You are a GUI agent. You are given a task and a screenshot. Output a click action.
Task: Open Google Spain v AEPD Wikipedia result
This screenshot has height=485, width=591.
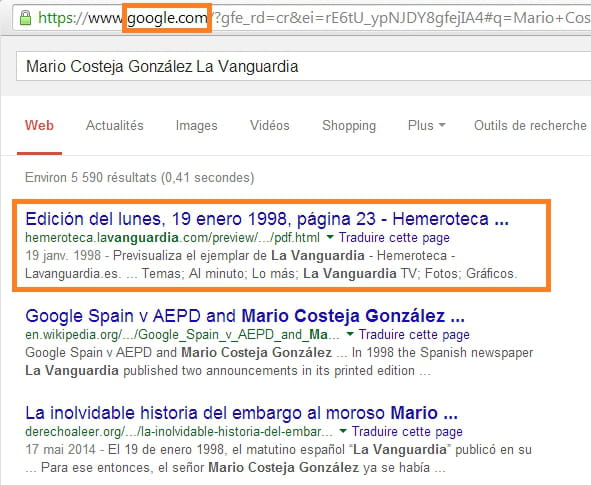coord(245,316)
